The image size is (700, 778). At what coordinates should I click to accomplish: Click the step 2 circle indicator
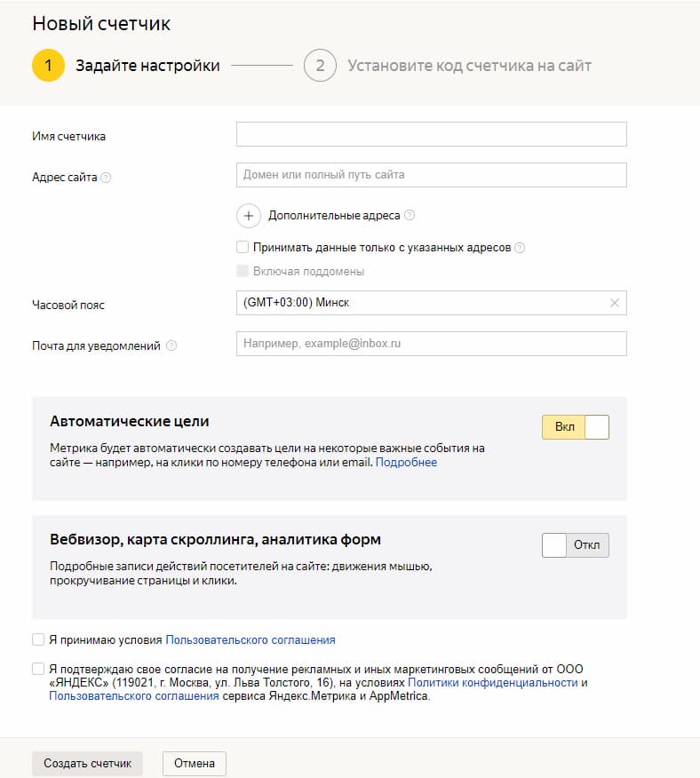click(x=320, y=66)
